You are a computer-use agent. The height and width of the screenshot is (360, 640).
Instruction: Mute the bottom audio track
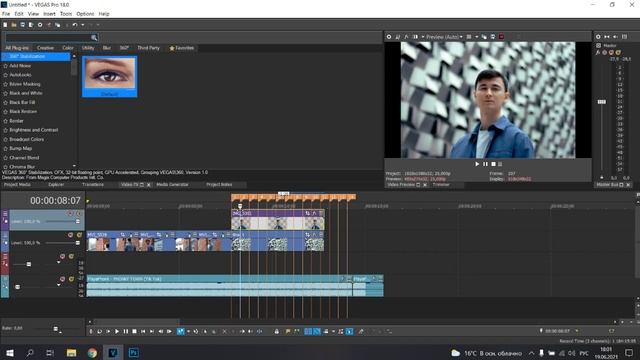62,279
